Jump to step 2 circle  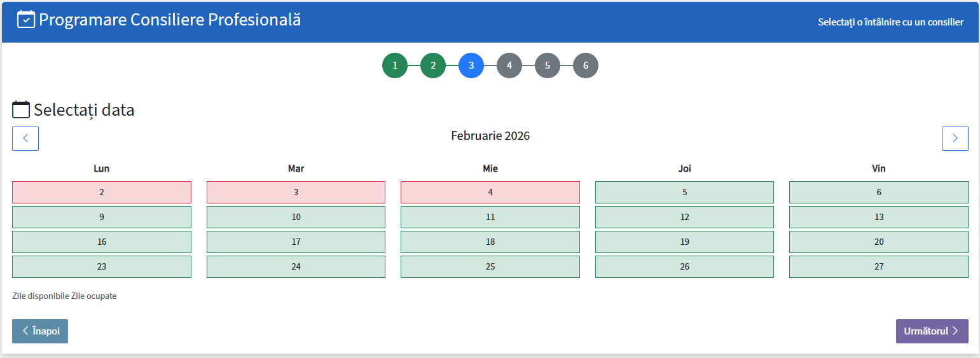click(433, 65)
